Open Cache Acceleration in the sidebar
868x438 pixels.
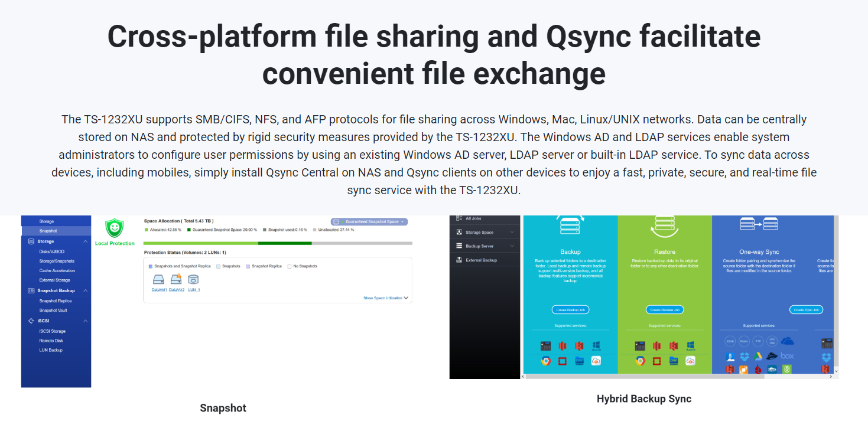[x=56, y=270]
